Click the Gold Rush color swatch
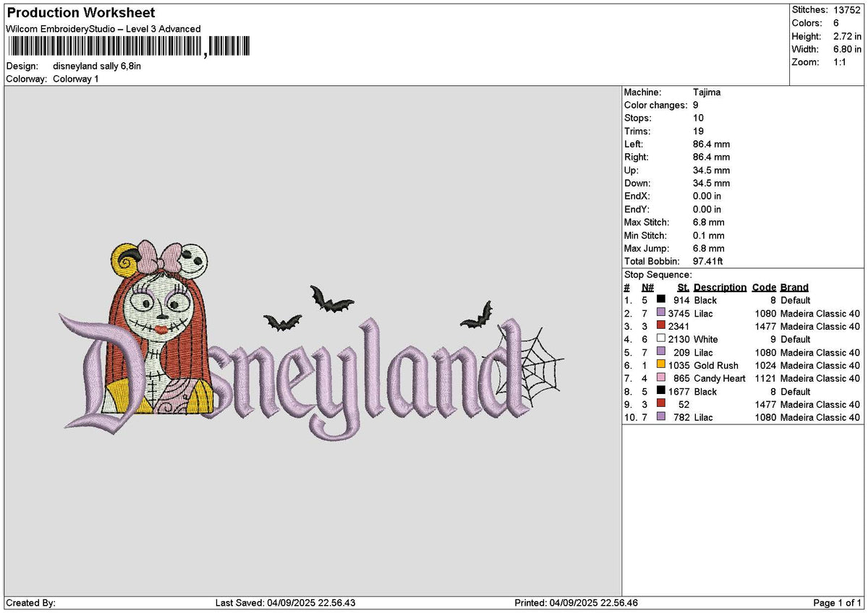This screenshot has width=868, height=613. point(661,365)
